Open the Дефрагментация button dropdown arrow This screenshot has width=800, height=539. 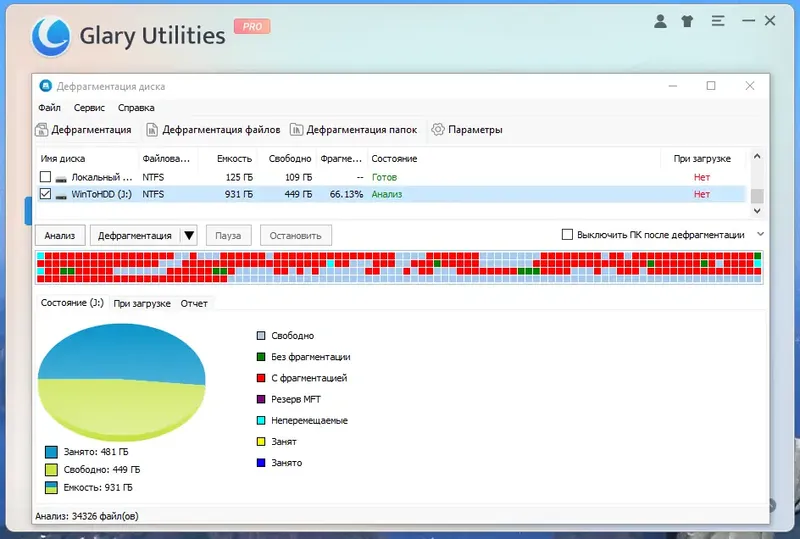[189, 235]
